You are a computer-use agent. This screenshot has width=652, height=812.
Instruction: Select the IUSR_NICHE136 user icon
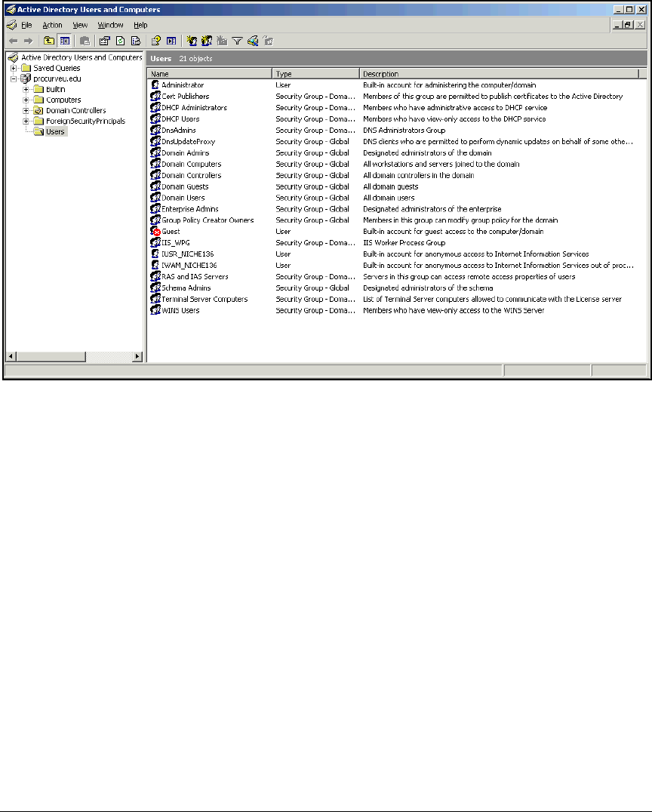coord(155,254)
